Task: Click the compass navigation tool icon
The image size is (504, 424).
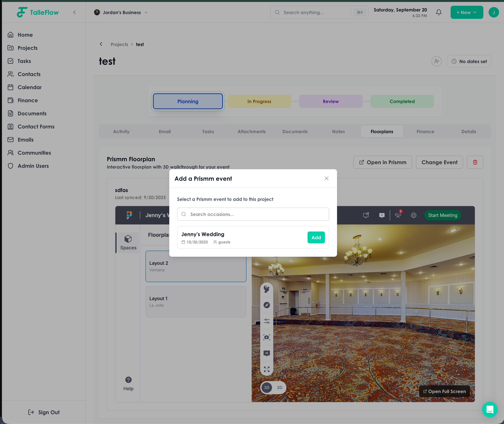Action: (x=267, y=305)
